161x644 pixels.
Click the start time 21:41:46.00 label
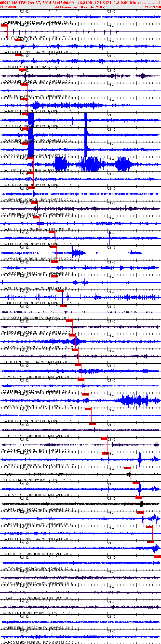8,7
